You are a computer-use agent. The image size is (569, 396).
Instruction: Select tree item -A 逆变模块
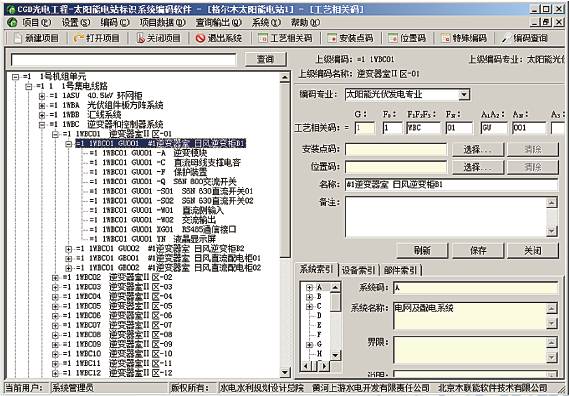pyautogui.click(x=148, y=153)
